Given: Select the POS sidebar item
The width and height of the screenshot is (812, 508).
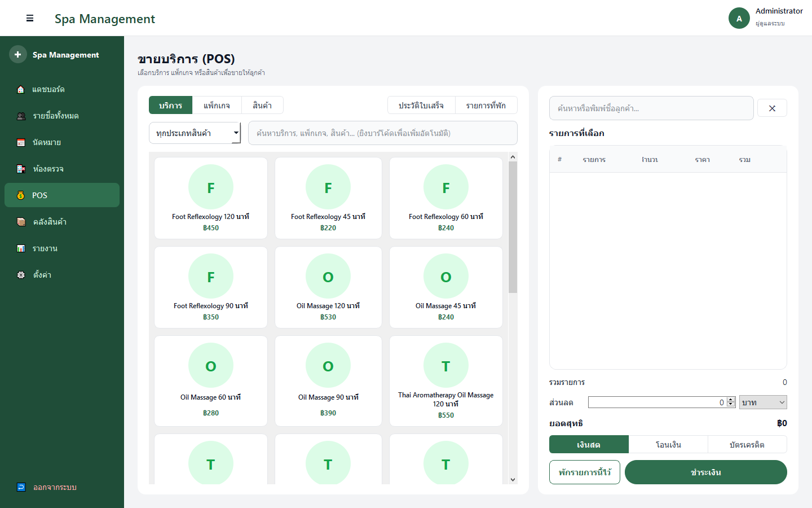Looking at the screenshot, I should [x=62, y=195].
